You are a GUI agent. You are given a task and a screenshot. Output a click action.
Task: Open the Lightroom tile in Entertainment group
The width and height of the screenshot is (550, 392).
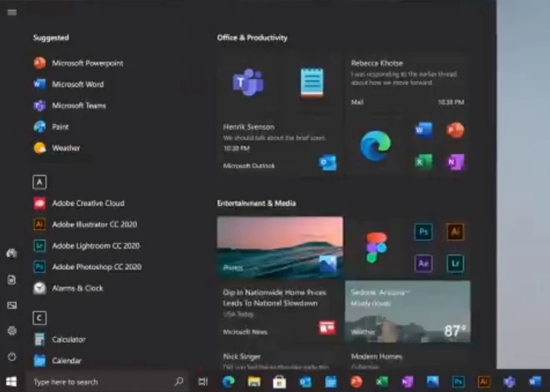(455, 263)
